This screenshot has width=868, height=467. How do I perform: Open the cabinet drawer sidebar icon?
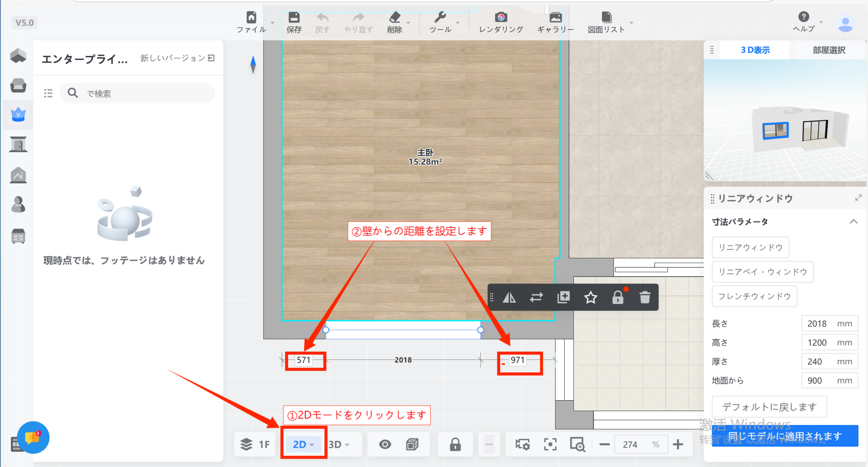18,236
